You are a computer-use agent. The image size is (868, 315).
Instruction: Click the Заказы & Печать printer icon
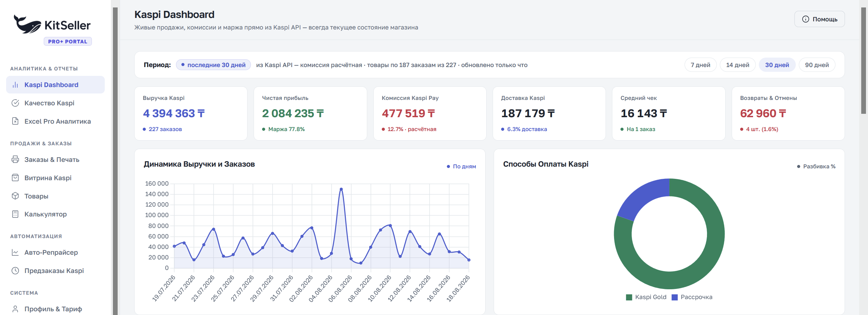point(15,159)
